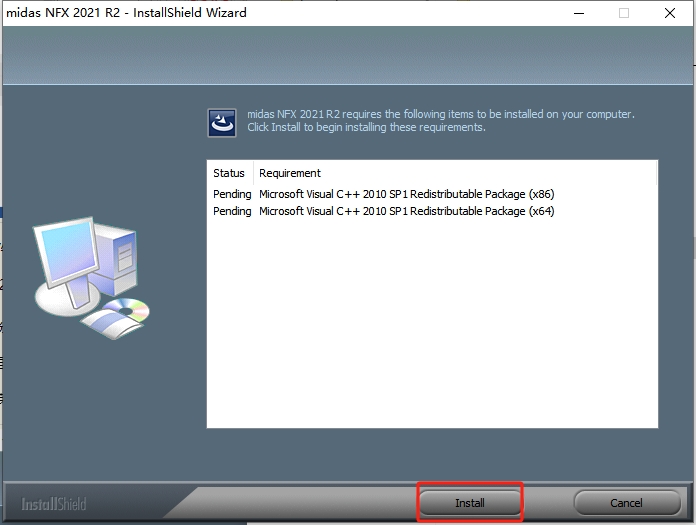
Task: Click the Requirement column header
Action: point(455,173)
